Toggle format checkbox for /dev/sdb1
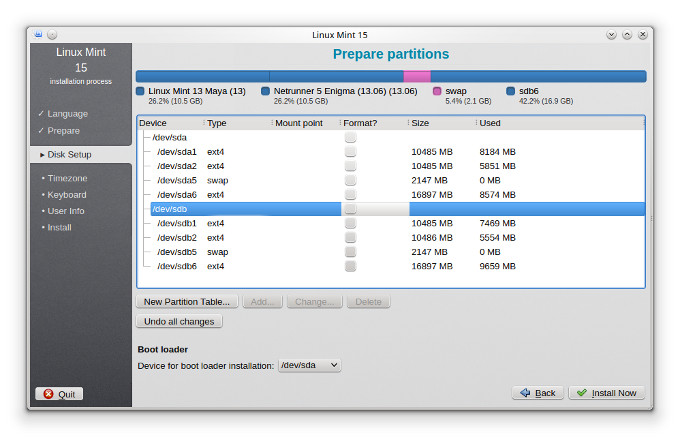The width and height of the screenshot is (680, 437). click(350, 223)
